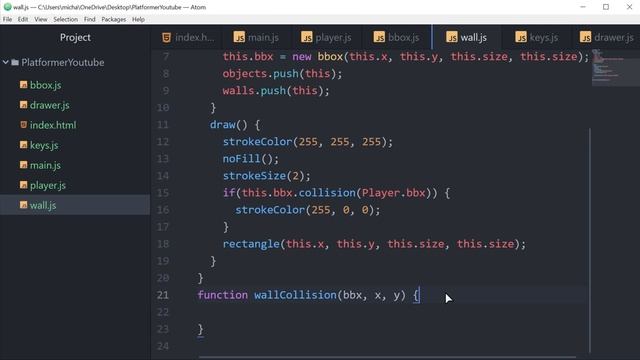Open the File menu
Screen dimensions: 640x360
coord(7,19)
